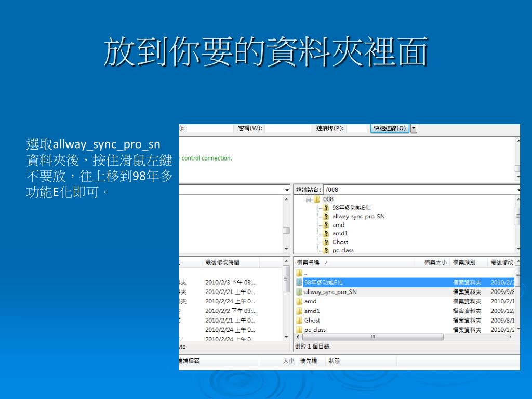Select tree item allway_sync_pro_SN in remote tree

point(358,217)
